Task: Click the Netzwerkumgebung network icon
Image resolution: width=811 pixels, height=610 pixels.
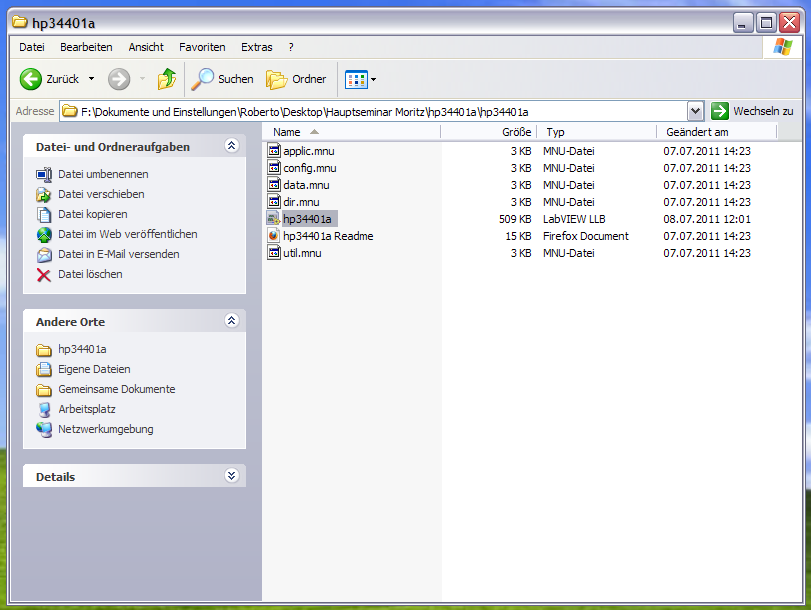Action: [44, 430]
